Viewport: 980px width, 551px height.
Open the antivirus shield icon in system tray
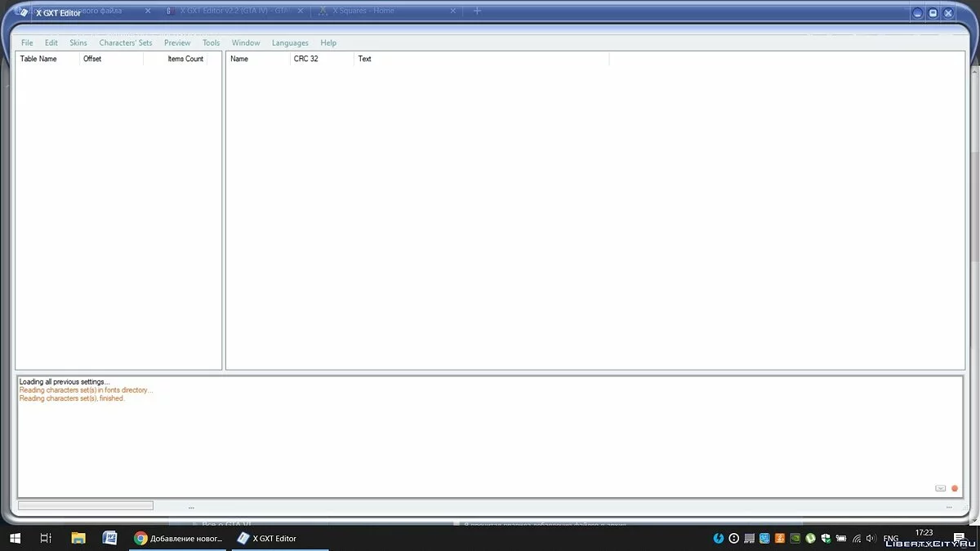coord(826,538)
